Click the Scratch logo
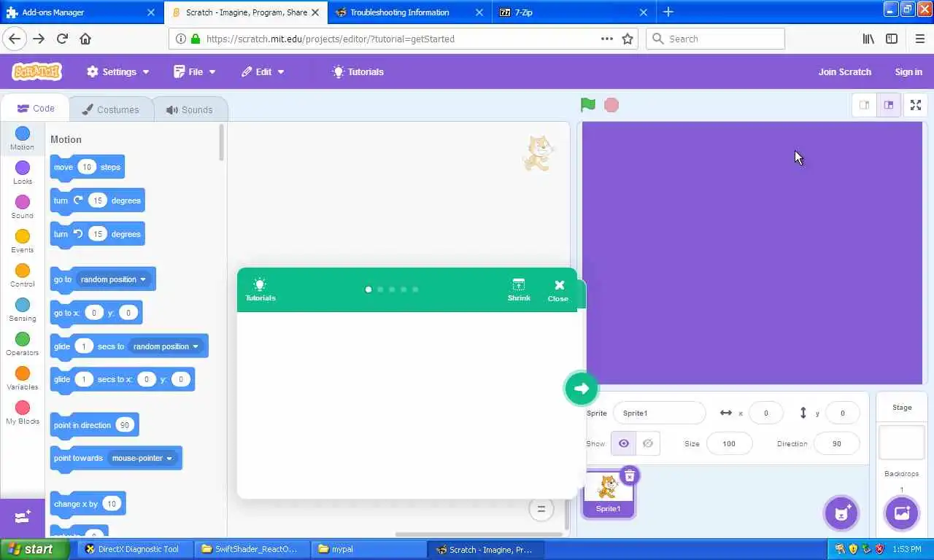This screenshot has width=934, height=560. [36, 71]
